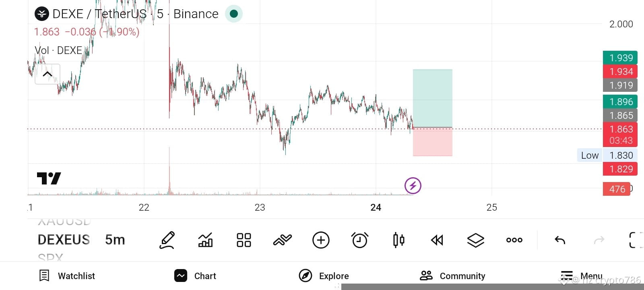The height and width of the screenshot is (290, 644).
Task: Select the strategy lines icon
Action: (x=282, y=240)
